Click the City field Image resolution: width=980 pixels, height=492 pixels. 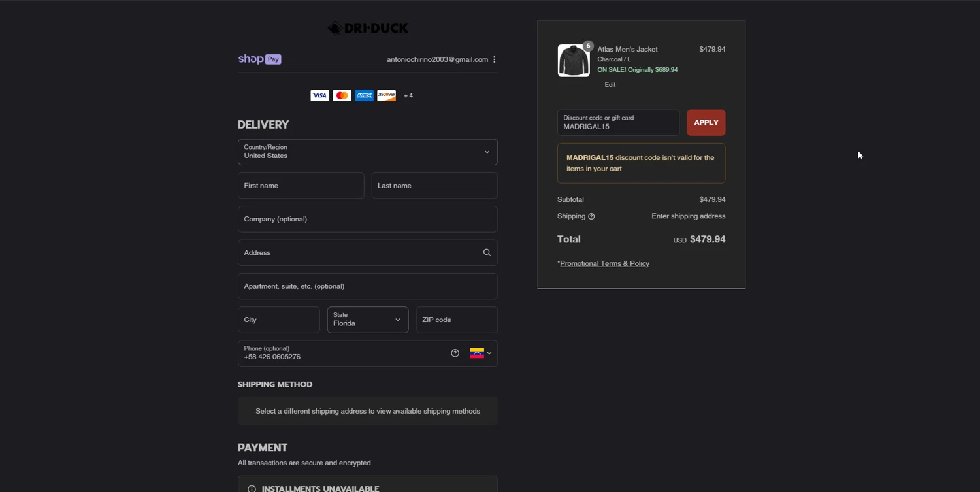[279, 320]
